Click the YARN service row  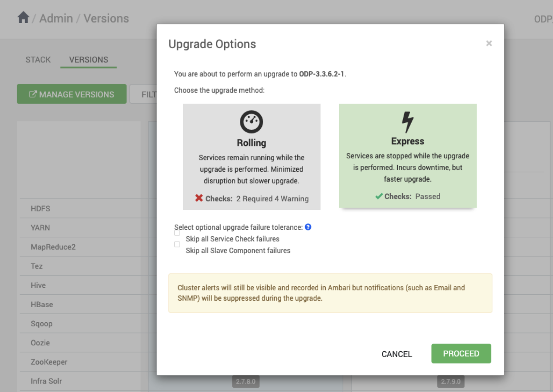pyautogui.click(x=80, y=228)
